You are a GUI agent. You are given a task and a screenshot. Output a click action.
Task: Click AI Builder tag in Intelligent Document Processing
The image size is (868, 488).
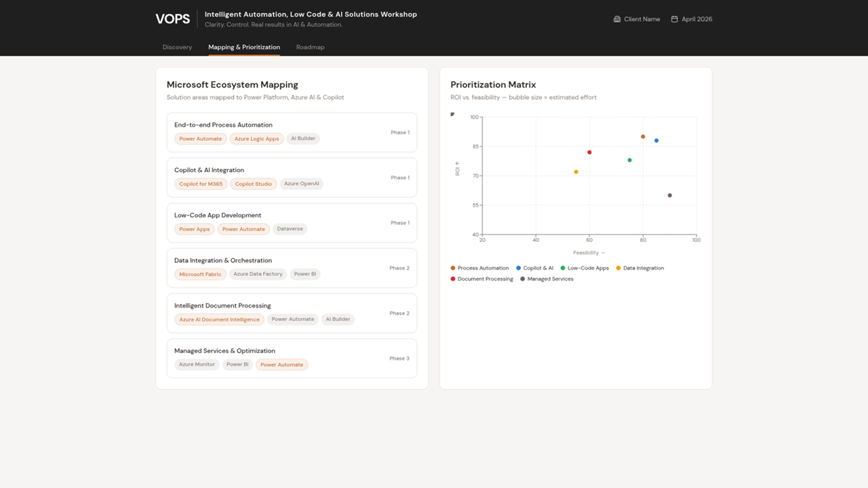point(338,319)
